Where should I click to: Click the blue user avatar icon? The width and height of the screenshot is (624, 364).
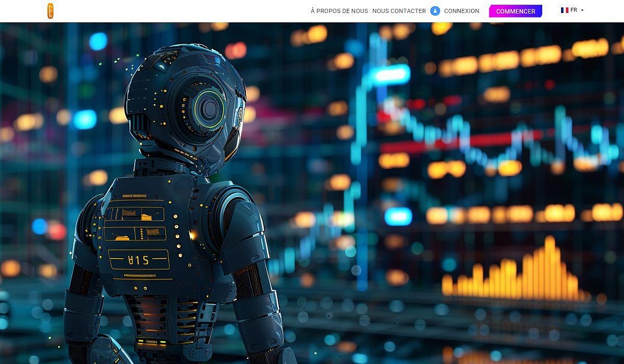coord(435,11)
